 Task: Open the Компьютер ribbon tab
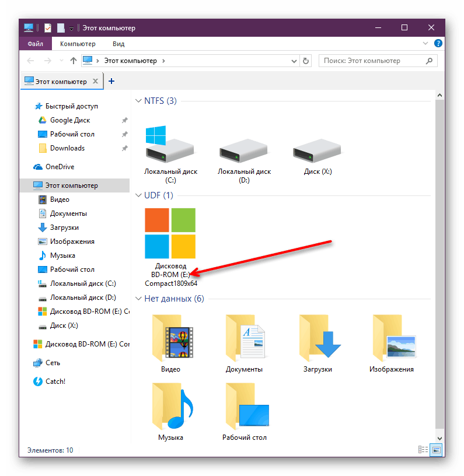click(x=78, y=44)
